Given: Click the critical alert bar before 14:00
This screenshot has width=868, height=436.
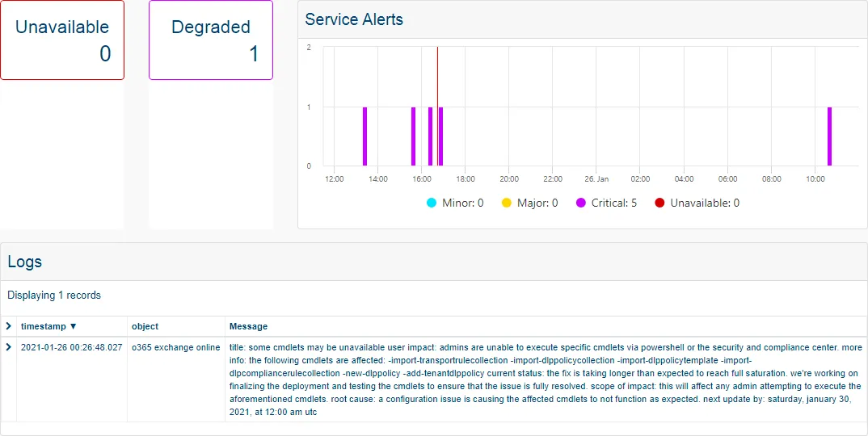Looking at the screenshot, I should [364, 136].
